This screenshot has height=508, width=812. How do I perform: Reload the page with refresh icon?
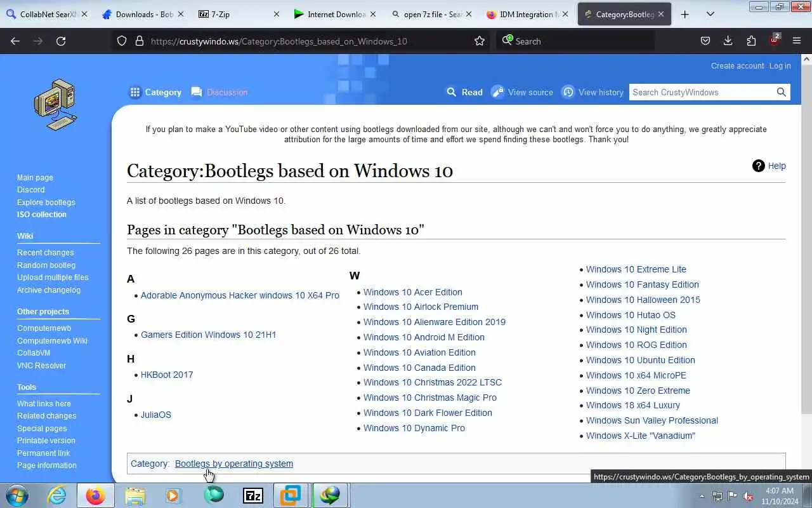tap(61, 41)
